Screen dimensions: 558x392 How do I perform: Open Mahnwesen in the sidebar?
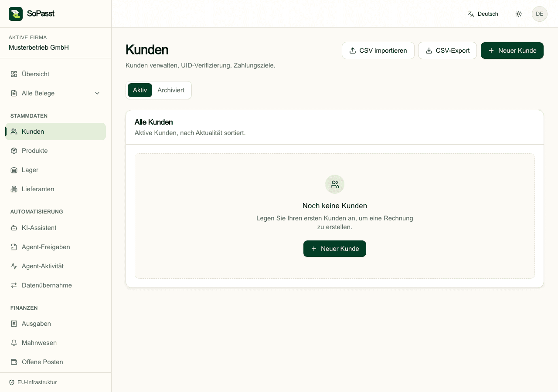(x=56, y=343)
